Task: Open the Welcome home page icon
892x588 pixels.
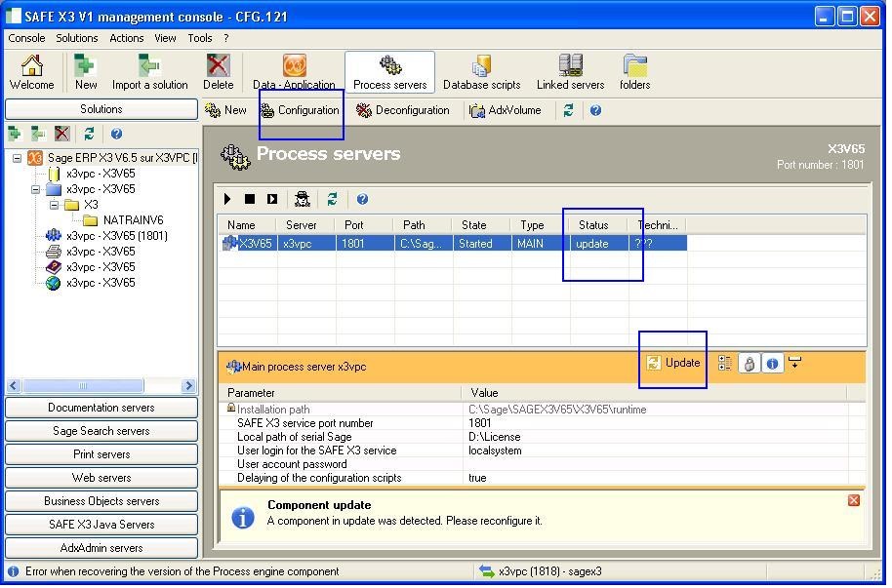Action: tap(32, 72)
